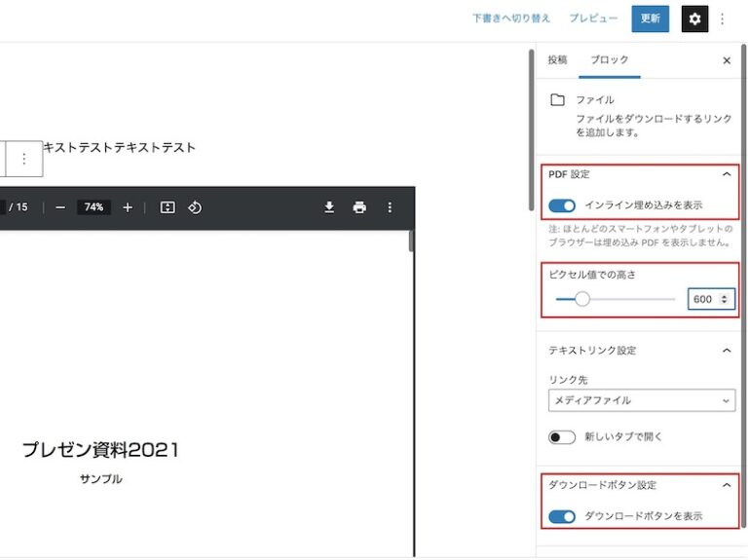This screenshot has height=560, width=748.
Task: Zoom out the PDF with minus icon
Action: 60,207
